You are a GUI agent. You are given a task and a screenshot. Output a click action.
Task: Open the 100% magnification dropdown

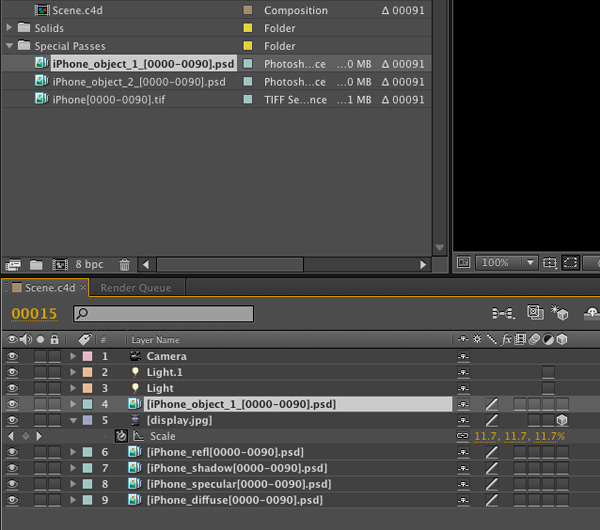click(507, 263)
